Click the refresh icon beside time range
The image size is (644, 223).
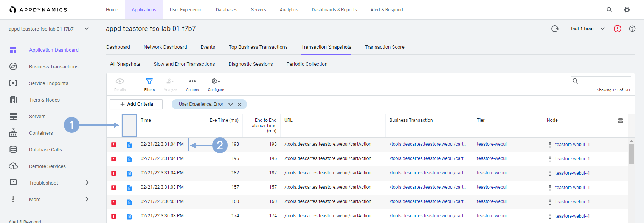[555, 29]
